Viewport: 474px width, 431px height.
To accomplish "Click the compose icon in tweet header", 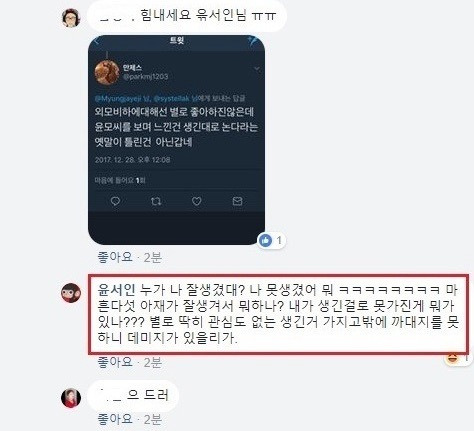I will pyautogui.click(x=254, y=41).
